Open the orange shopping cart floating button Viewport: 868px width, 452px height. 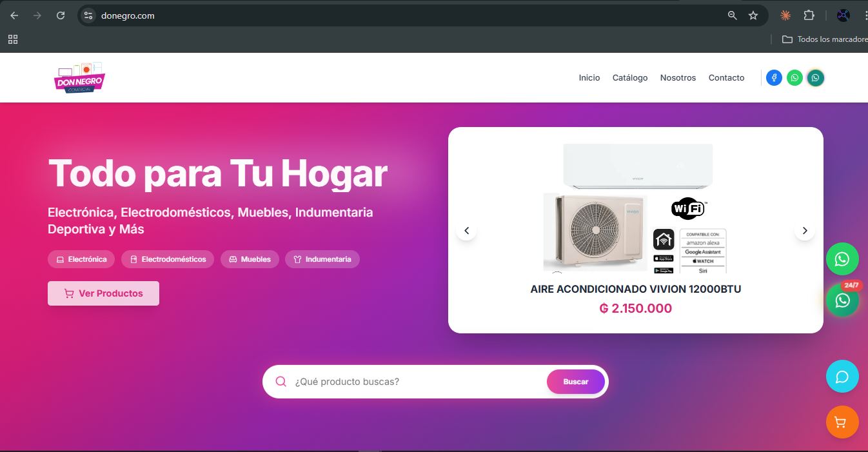[x=842, y=422]
